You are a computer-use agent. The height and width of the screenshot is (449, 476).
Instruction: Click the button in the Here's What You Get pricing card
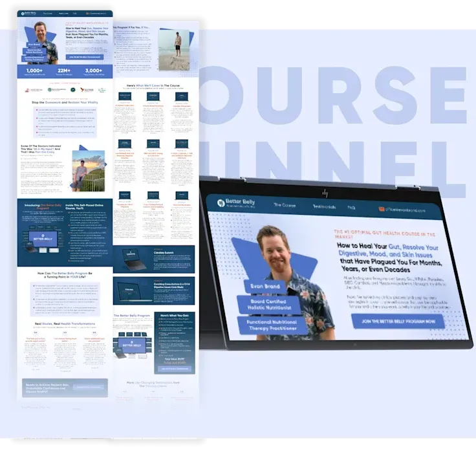175,369
